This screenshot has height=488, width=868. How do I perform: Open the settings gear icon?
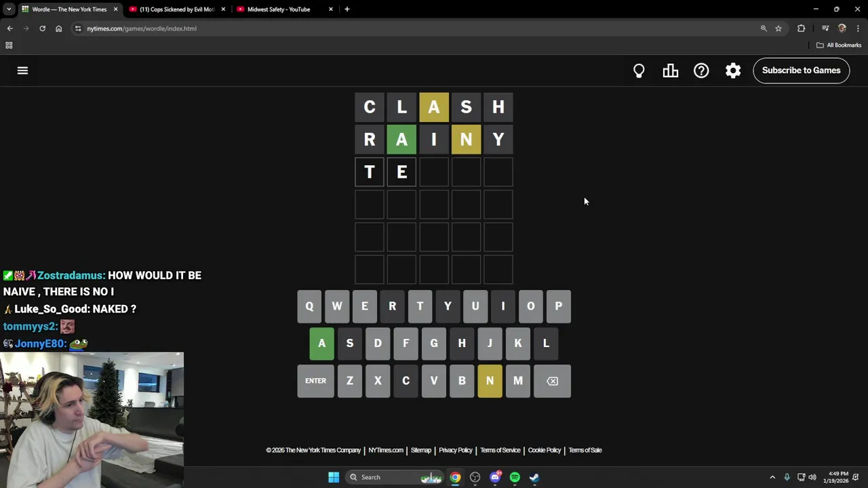[733, 70]
